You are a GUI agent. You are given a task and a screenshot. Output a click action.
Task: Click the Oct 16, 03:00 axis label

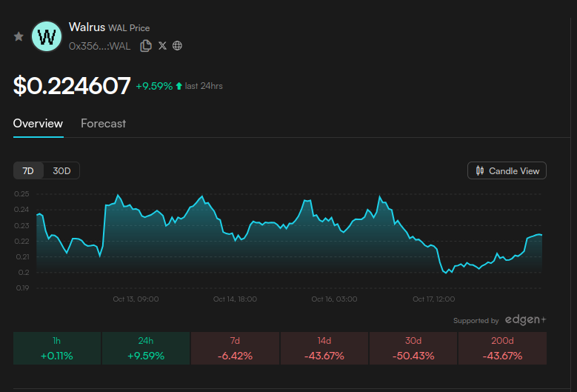click(334, 299)
